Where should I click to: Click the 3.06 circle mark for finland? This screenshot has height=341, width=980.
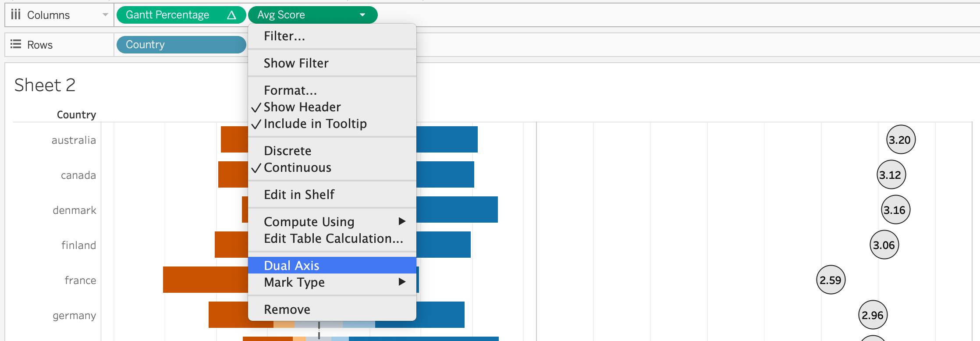point(884,245)
